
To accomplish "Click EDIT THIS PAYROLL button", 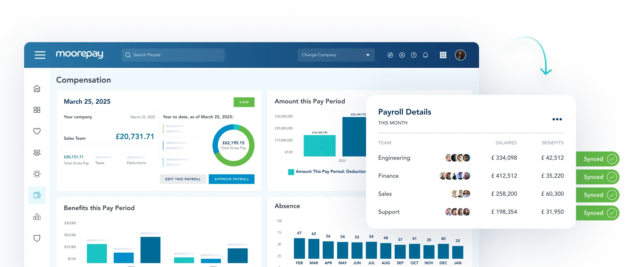I will point(183,179).
